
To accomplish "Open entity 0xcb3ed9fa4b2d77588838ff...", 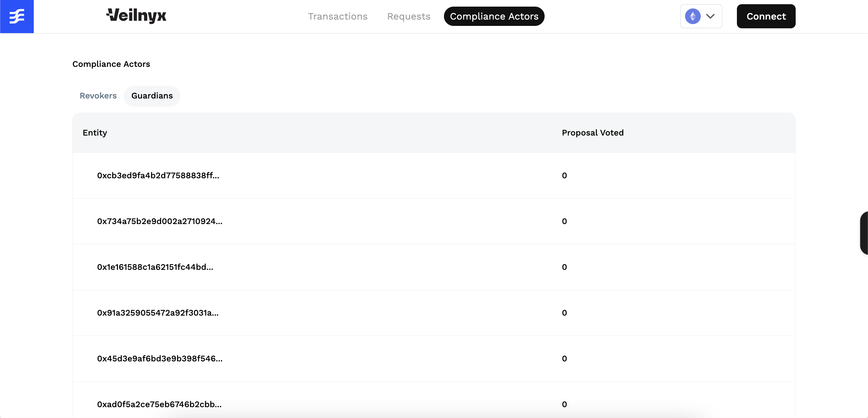I will click(x=158, y=176).
